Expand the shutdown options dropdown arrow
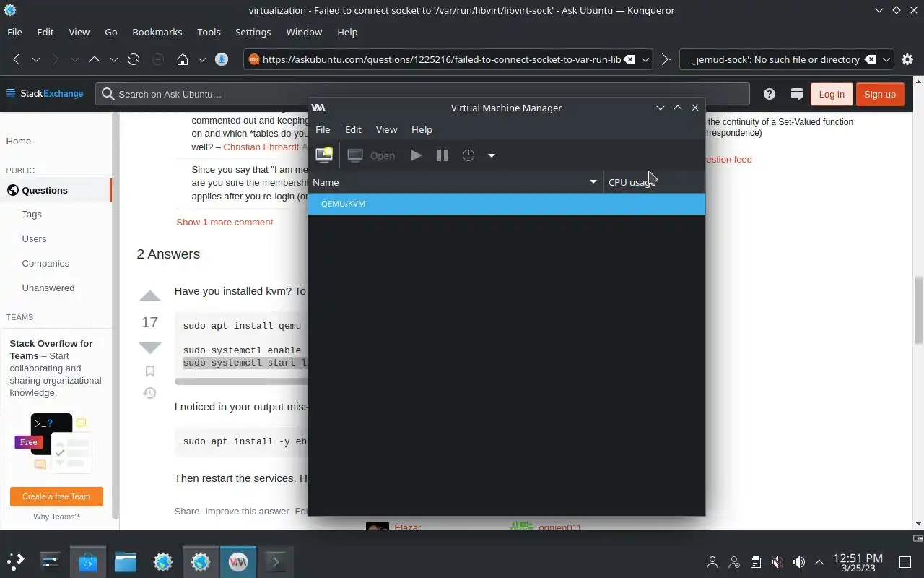924x578 pixels. coord(492,155)
